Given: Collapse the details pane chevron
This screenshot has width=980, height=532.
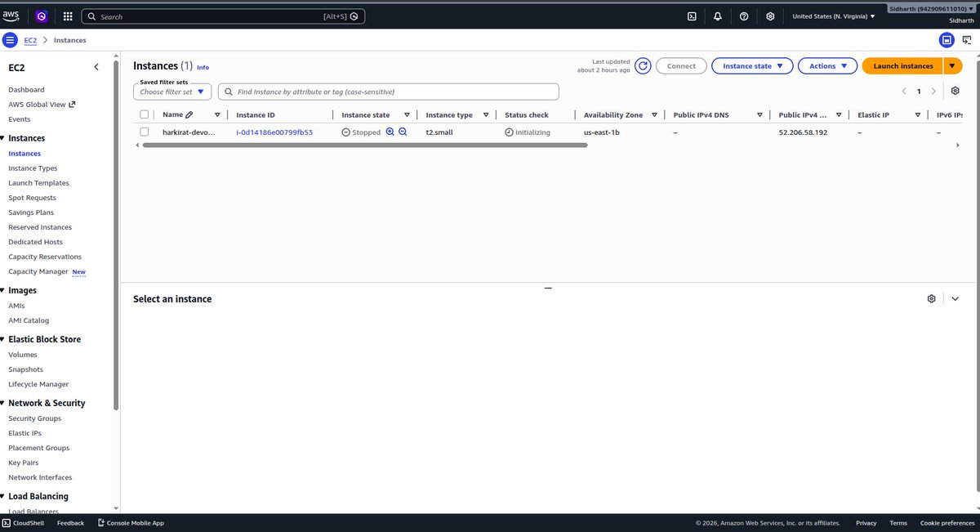Looking at the screenshot, I should click(x=955, y=299).
